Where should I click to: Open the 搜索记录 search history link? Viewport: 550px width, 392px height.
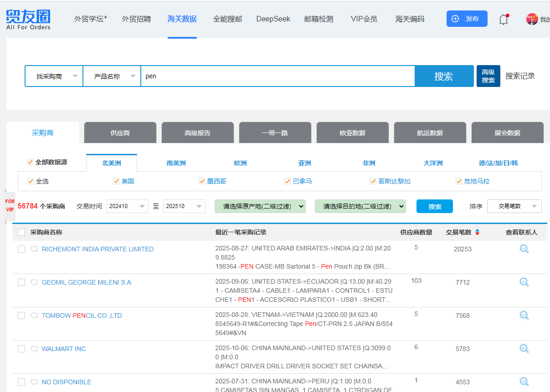click(520, 76)
